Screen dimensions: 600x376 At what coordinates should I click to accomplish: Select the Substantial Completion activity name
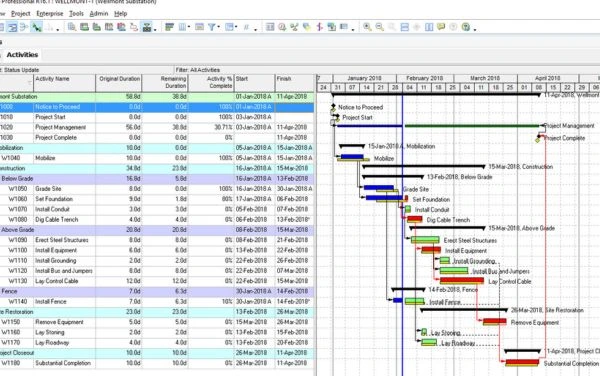63,363
